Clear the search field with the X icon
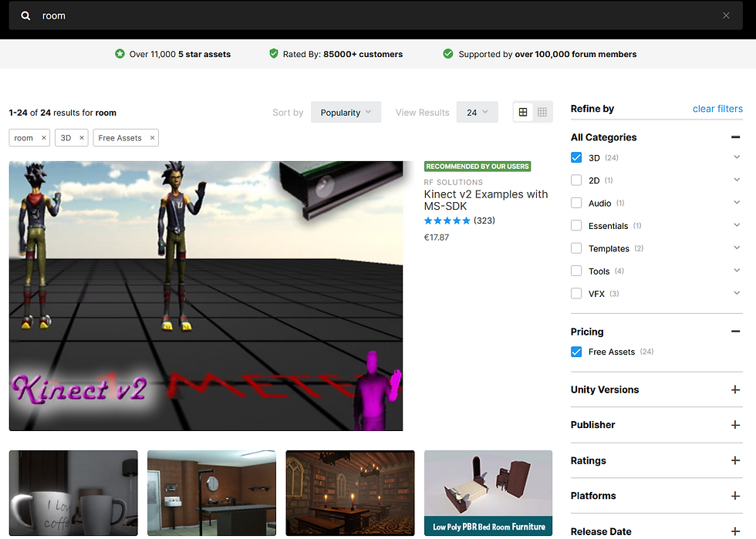This screenshot has height=539, width=756. tap(726, 15)
